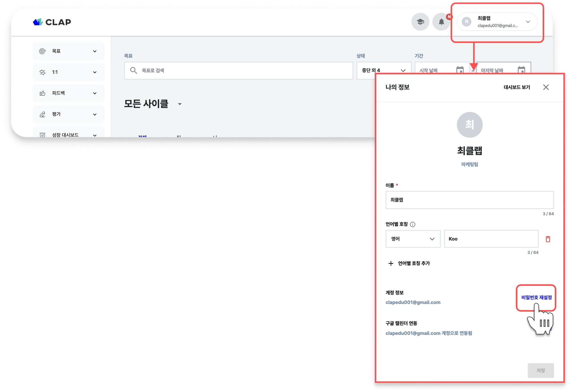Expand the 1:1 sidebar menu
The width and height of the screenshot is (572, 392).
[x=68, y=72]
